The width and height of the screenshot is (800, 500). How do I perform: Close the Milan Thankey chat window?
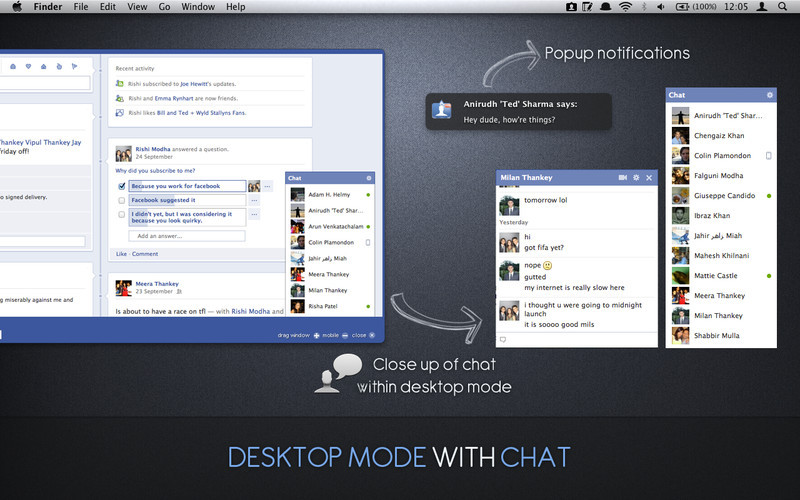649,178
